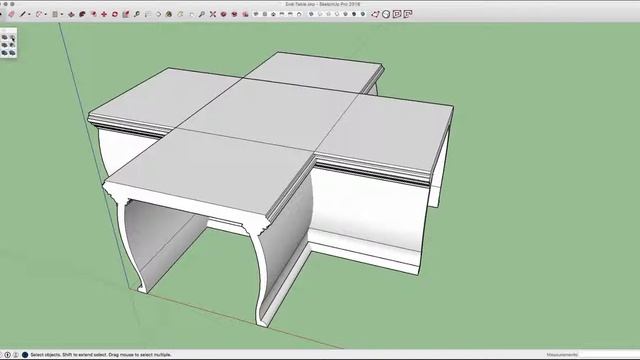Image resolution: width=640 pixels, height=360 pixels.
Task: Select the Arc tool
Action: pos(39,14)
